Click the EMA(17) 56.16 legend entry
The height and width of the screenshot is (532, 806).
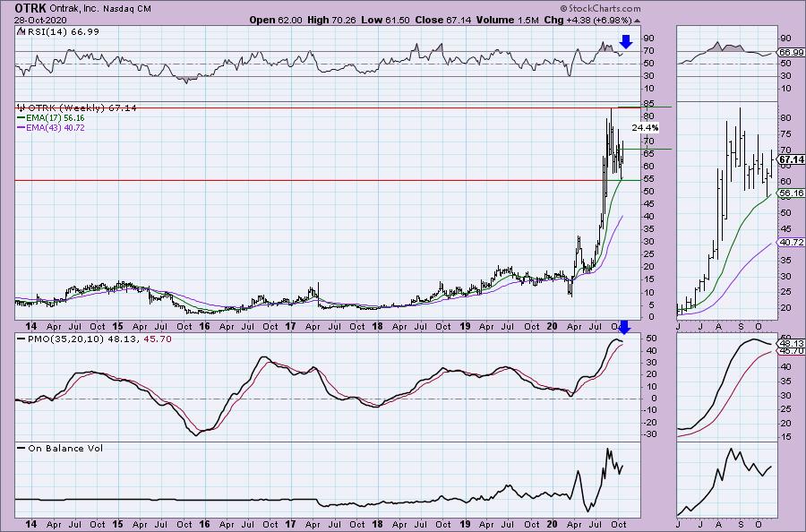(x=55, y=117)
